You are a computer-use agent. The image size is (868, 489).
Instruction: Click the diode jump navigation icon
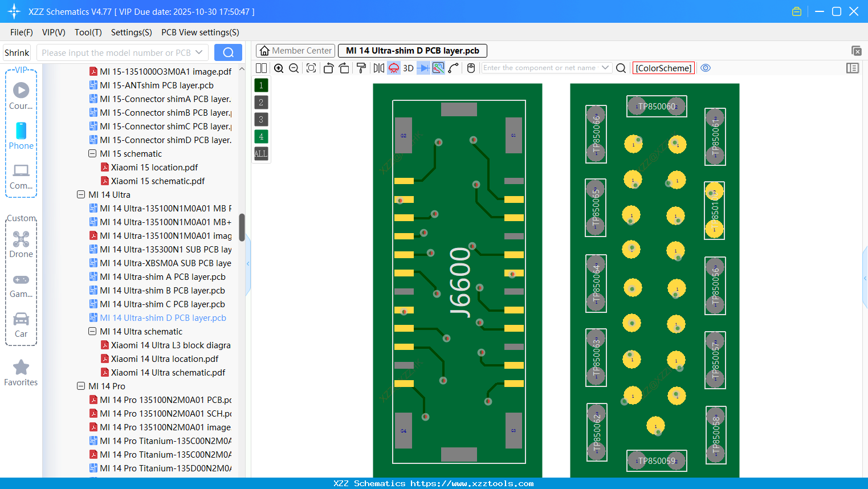422,68
